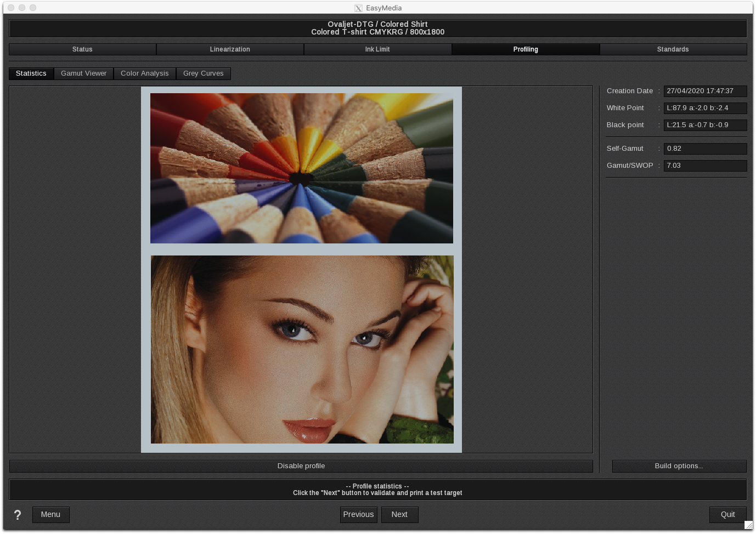The height and width of the screenshot is (534, 756).
Task: Open the Gamut Viewer sub-tab
Action: [x=83, y=73]
